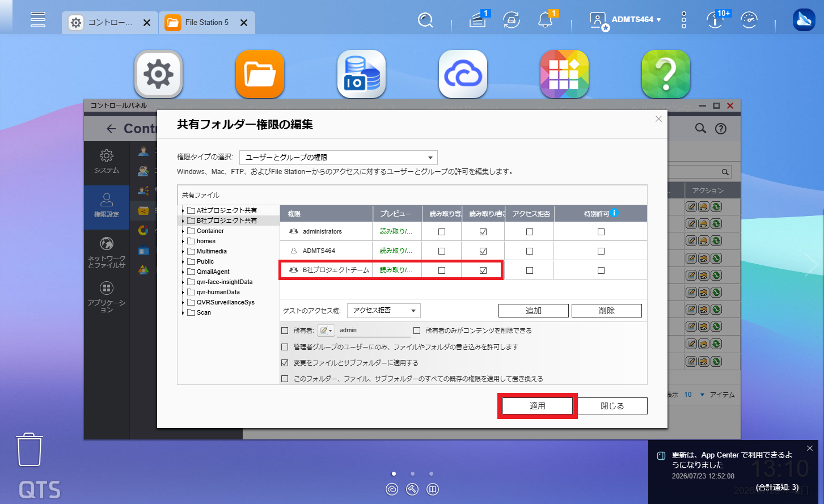This screenshot has width=824, height=504.
Task: Click the special permission info icon
Action: point(614,213)
